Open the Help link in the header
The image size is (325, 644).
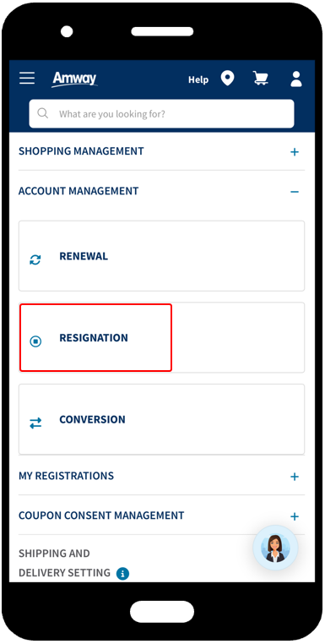coord(198,79)
